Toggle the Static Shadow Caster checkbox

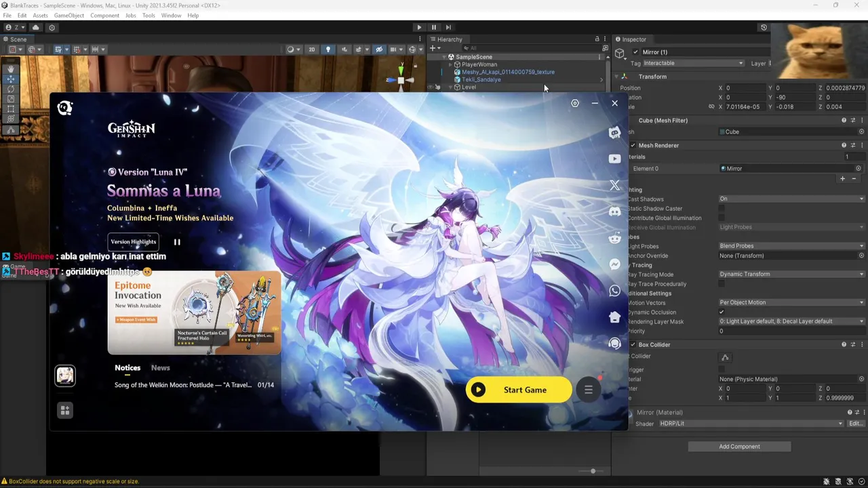[722, 209]
